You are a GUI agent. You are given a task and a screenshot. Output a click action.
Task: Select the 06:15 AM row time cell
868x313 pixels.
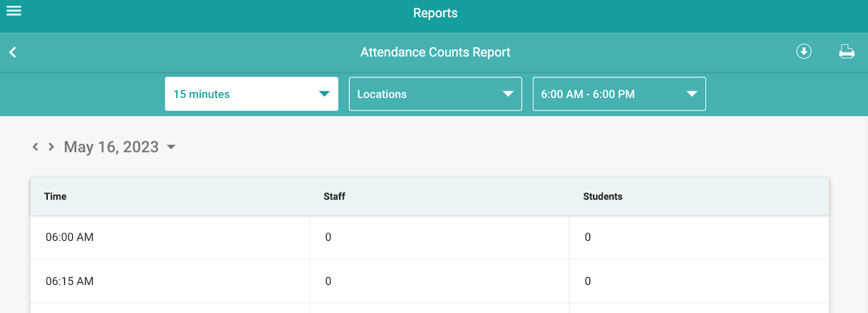170,281
